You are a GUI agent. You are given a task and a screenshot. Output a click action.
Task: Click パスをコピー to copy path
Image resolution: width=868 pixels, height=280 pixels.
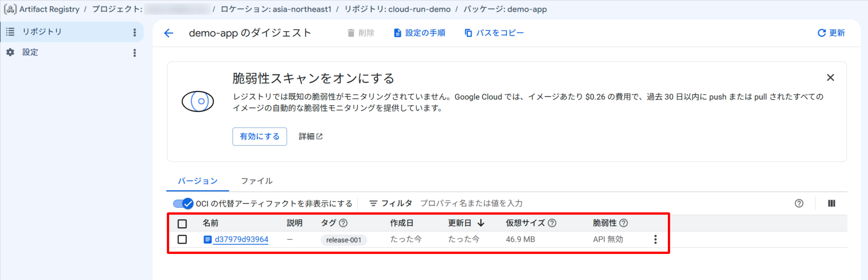(x=494, y=33)
